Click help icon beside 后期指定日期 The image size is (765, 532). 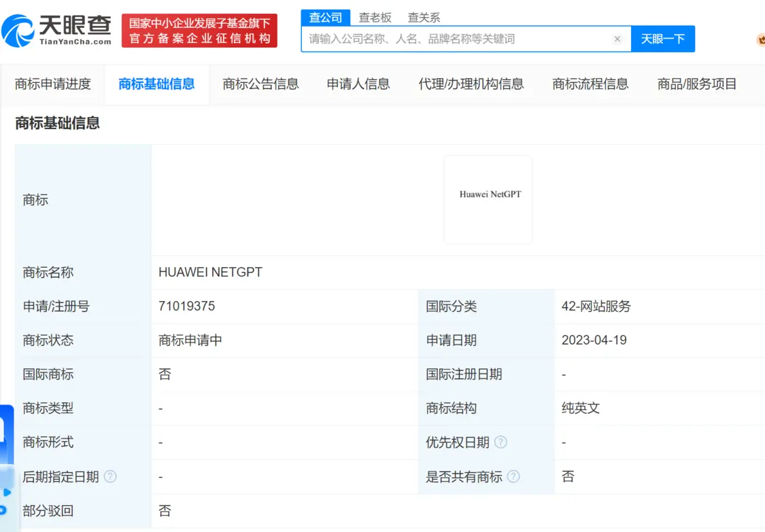click(x=110, y=477)
